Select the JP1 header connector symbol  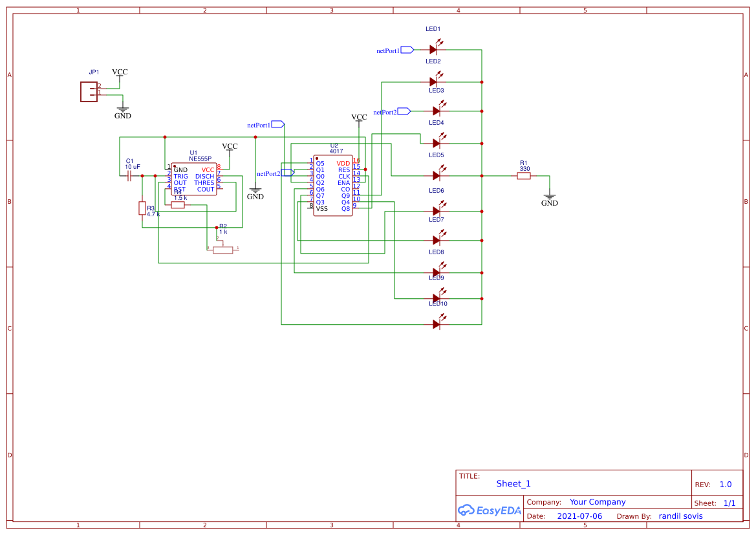coord(89,91)
